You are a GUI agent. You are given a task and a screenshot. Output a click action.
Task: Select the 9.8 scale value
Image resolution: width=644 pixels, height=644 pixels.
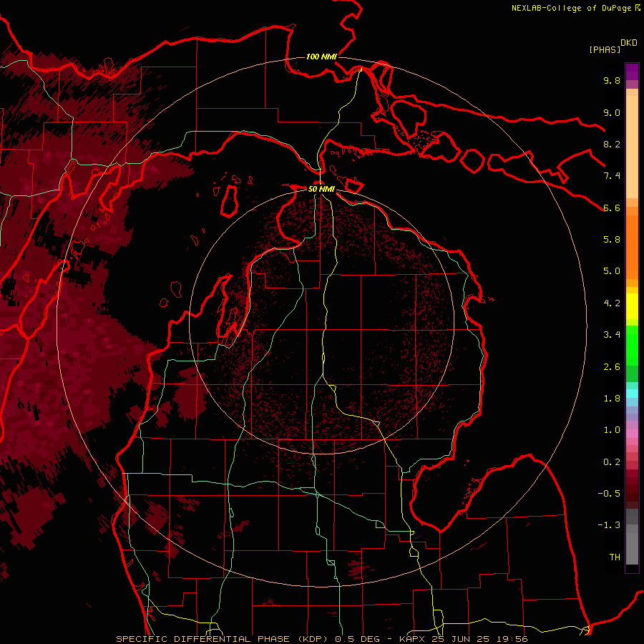pyautogui.click(x=612, y=80)
